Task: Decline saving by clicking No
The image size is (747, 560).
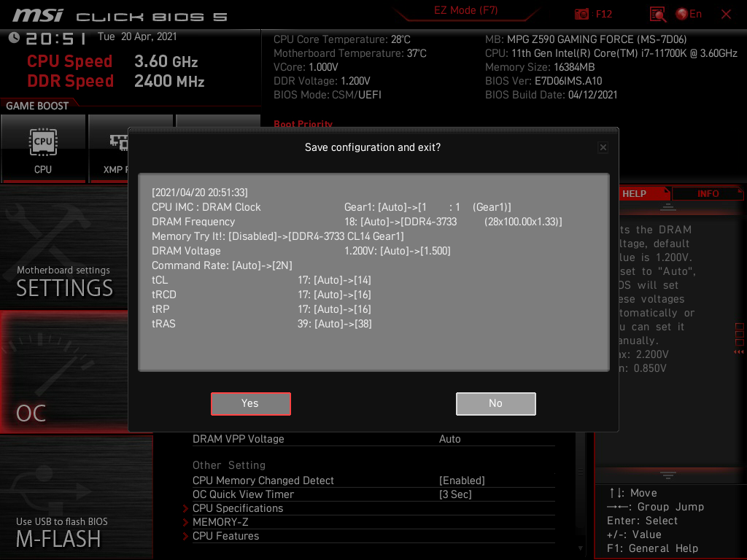Action: pyautogui.click(x=495, y=403)
